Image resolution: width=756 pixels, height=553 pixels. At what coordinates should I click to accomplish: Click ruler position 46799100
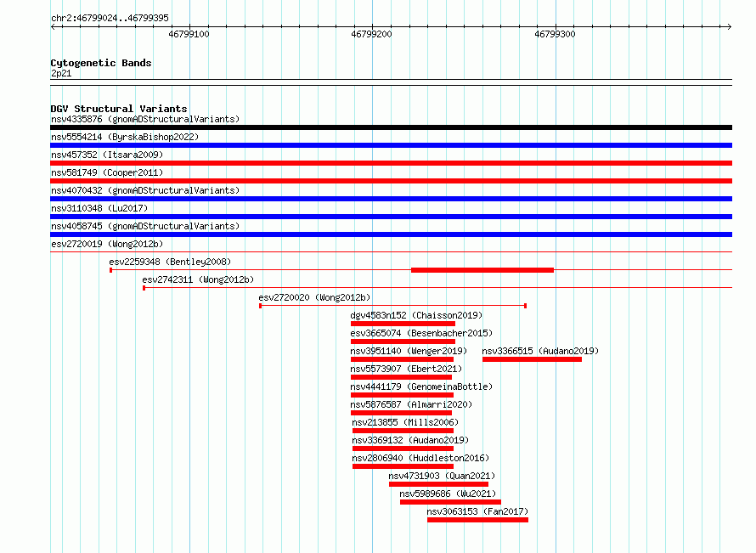click(x=189, y=34)
